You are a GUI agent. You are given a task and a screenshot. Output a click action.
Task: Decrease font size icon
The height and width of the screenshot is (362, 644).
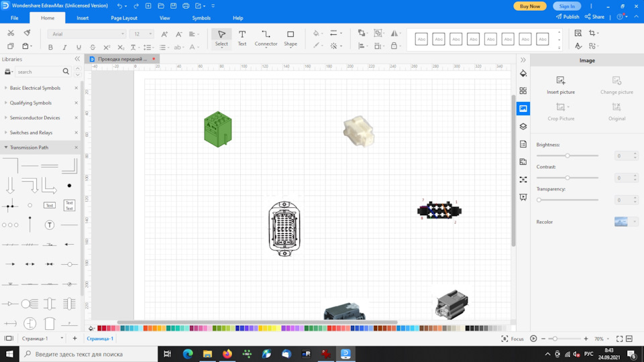[178, 34]
